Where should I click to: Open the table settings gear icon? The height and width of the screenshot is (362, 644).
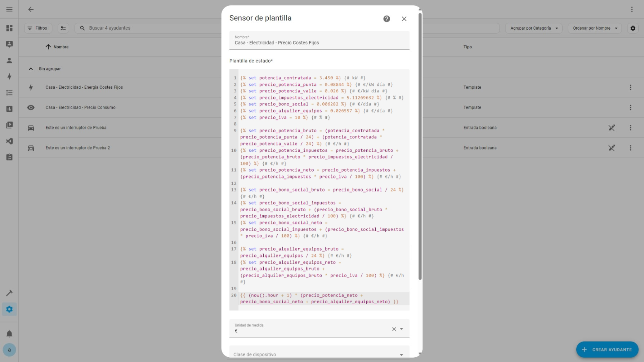click(632, 28)
